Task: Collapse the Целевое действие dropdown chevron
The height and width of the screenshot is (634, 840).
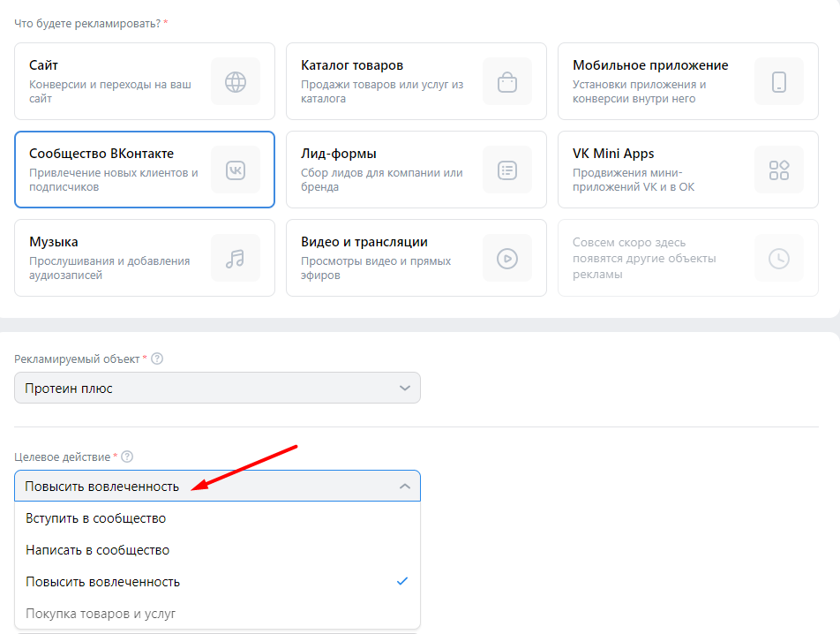Action: tap(405, 487)
